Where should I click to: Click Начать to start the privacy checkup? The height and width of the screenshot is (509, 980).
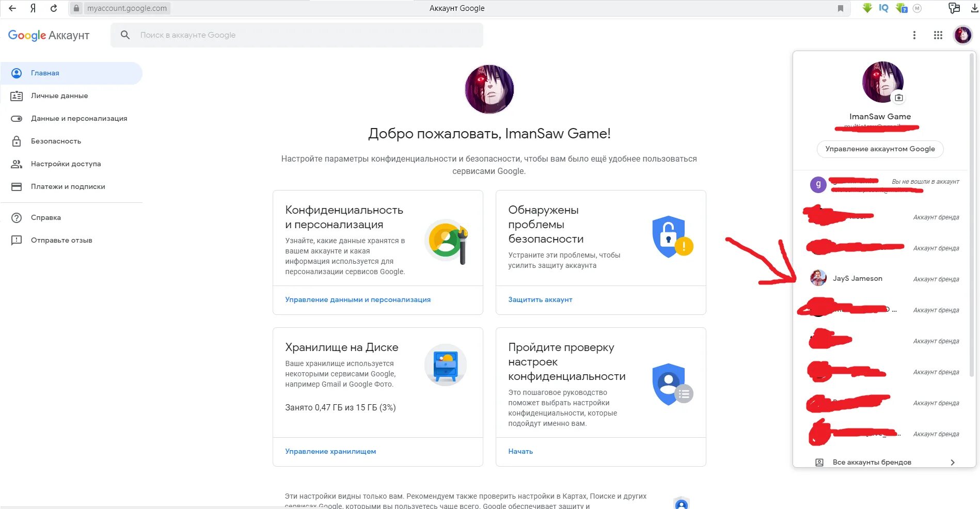[x=520, y=452]
